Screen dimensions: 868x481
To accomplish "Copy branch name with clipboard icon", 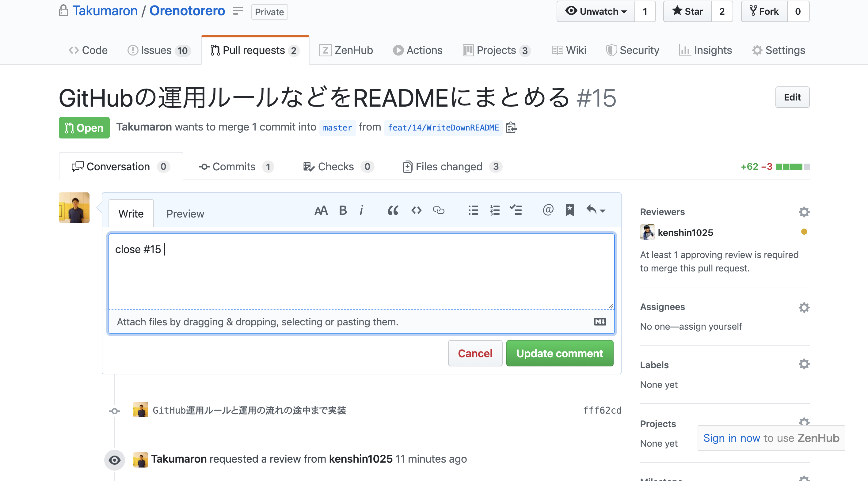I will click(511, 128).
